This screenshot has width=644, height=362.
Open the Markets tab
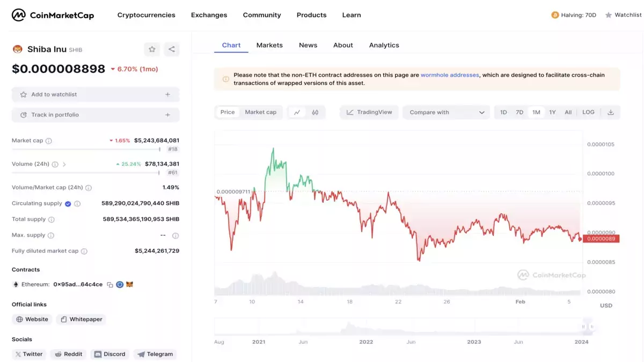(x=269, y=45)
